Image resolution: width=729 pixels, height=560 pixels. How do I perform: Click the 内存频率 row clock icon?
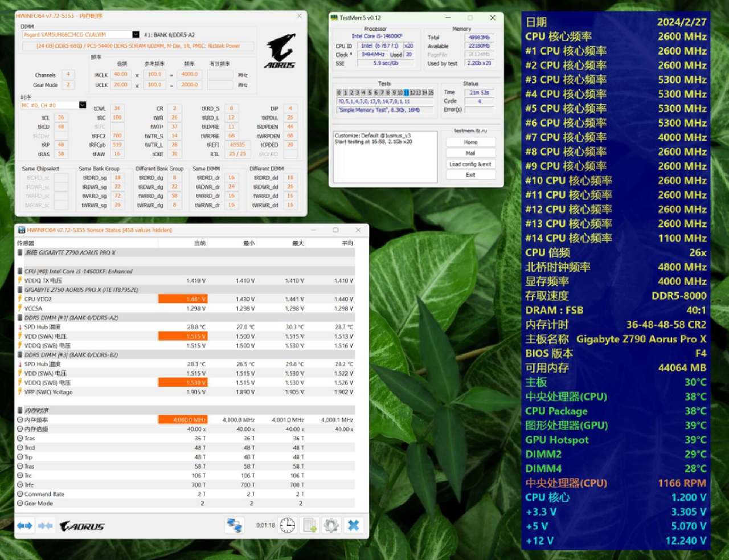click(x=20, y=420)
